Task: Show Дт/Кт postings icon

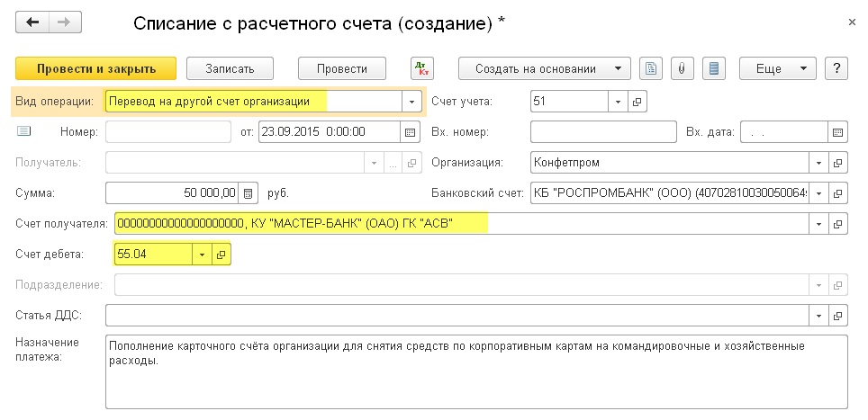Action: click(423, 68)
